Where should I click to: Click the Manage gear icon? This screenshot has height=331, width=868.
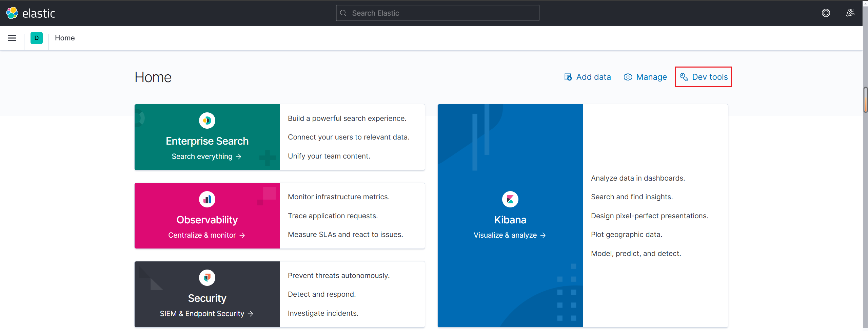point(628,77)
